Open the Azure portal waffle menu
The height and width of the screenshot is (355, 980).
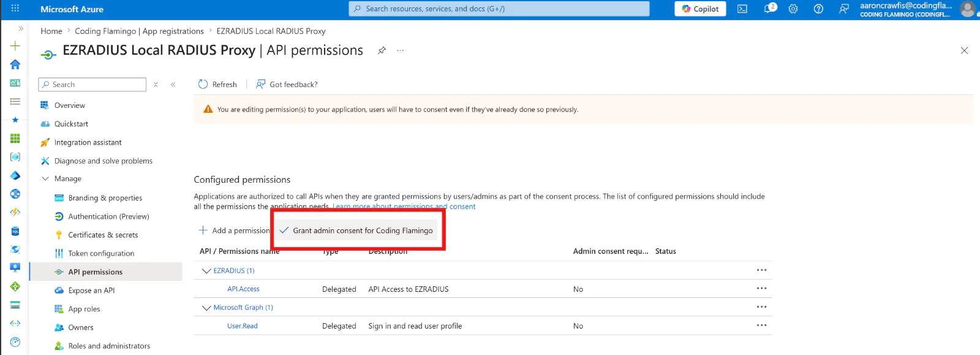pyautogui.click(x=15, y=9)
